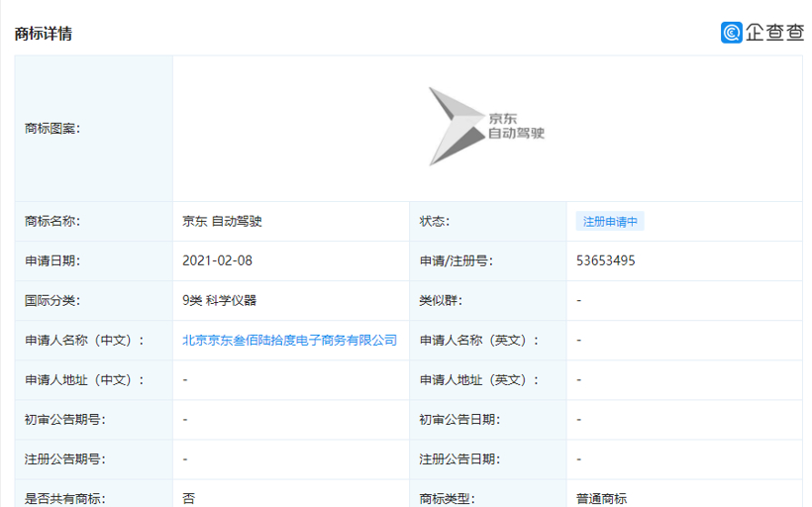Select registration number 53653495
The image size is (812, 507).
pyautogui.click(x=605, y=260)
